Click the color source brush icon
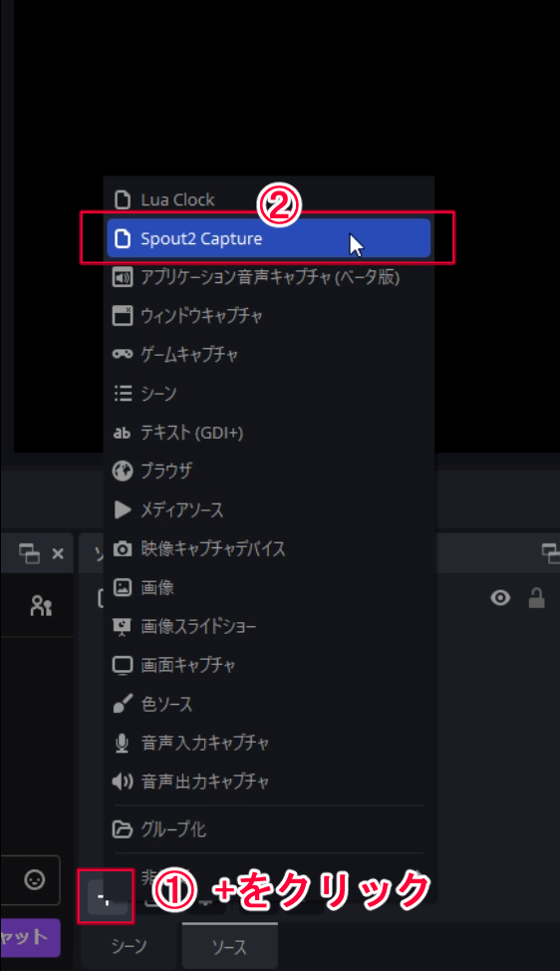 pos(122,704)
